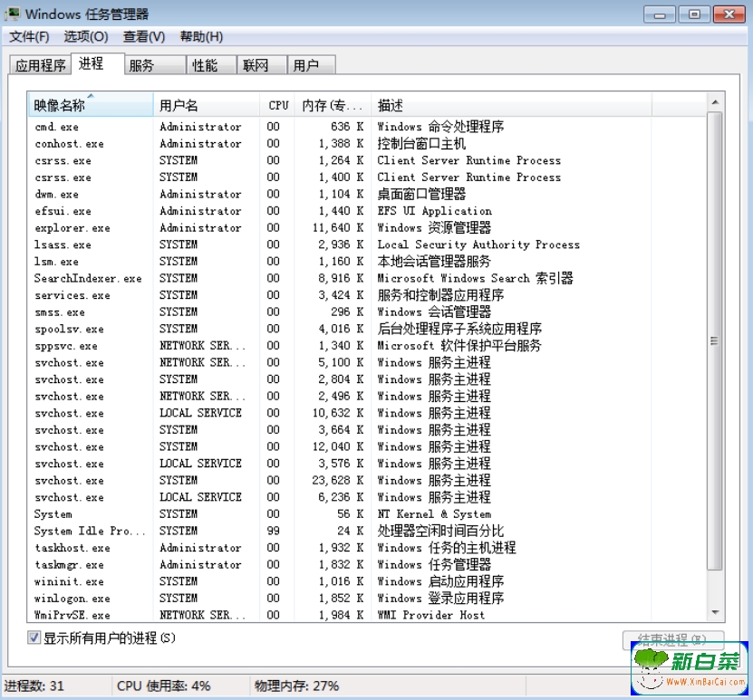Screen dimensions: 753x700
Task: Select the SearchIndexer.exe process
Action: point(367,278)
